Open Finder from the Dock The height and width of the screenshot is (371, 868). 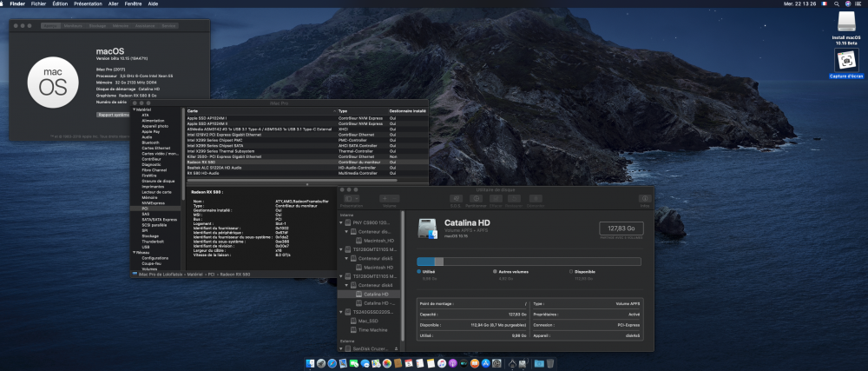pyautogui.click(x=310, y=363)
